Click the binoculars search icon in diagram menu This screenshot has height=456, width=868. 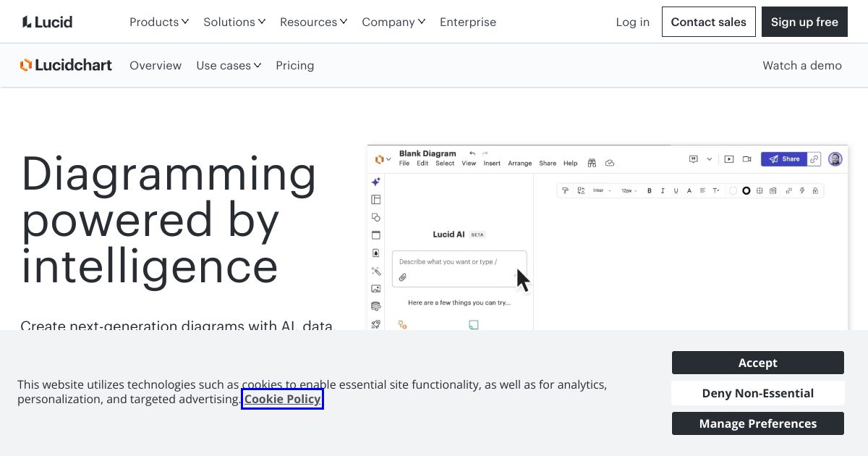click(592, 163)
